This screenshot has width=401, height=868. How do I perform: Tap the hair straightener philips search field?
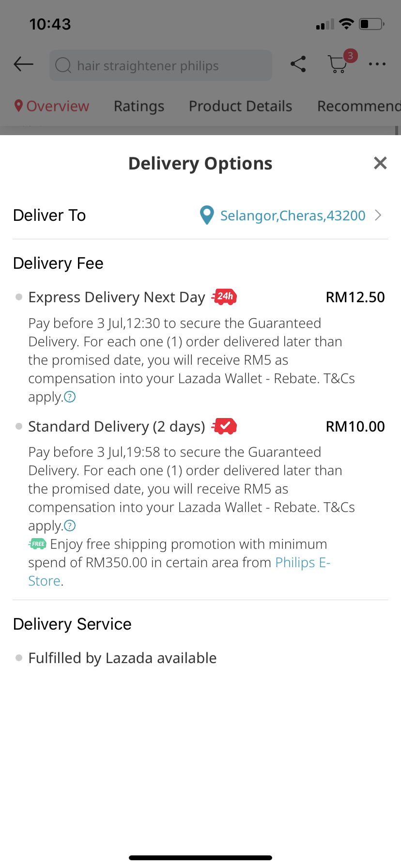pos(160,65)
